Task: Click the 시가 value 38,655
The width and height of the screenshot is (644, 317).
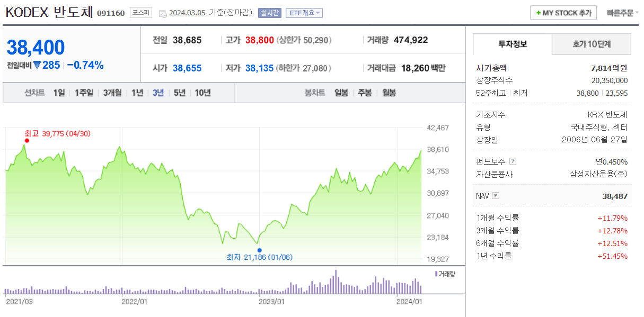Action: pos(187,68)
